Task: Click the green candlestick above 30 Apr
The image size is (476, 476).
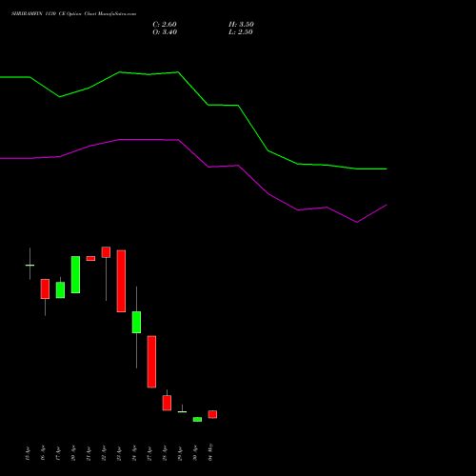Action: pos(197,419)
